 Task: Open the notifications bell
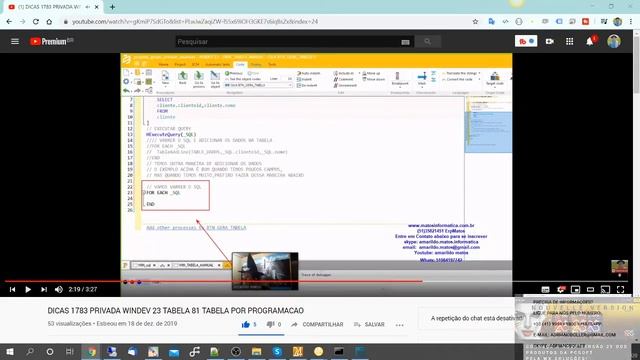[x=590, y=41]
